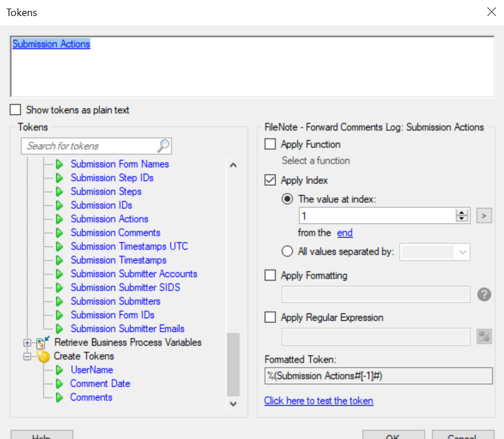Click the formatting help question mark icon
504x439 pixels.
point(484,294)
